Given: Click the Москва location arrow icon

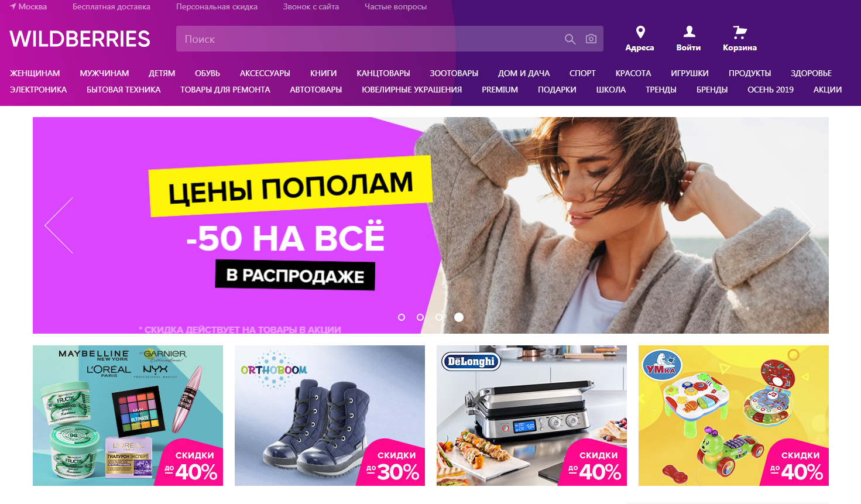Looking at the screenshot, I should coord(13,6).
